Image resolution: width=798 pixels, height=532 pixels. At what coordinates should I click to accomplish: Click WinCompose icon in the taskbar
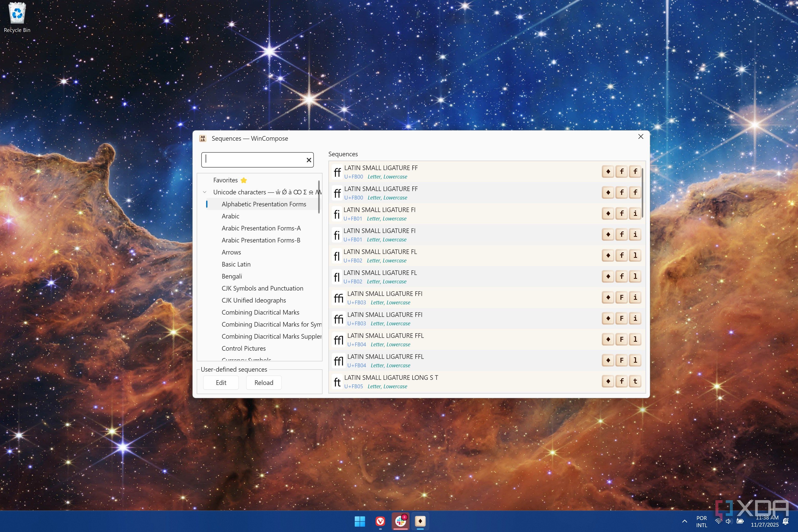pos(420,521)
